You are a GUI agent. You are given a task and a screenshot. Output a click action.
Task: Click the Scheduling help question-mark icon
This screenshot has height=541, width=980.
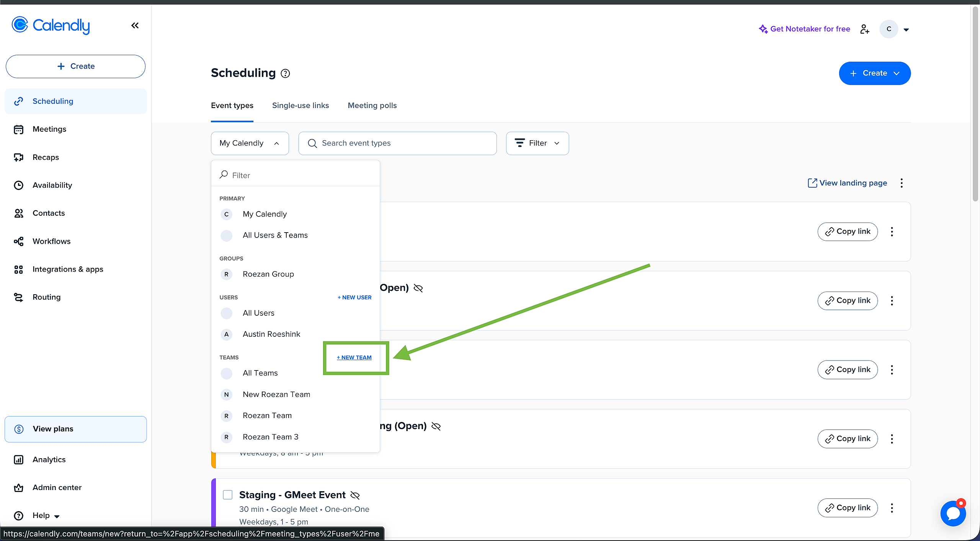pyautogui.click(x=285, y=73)
